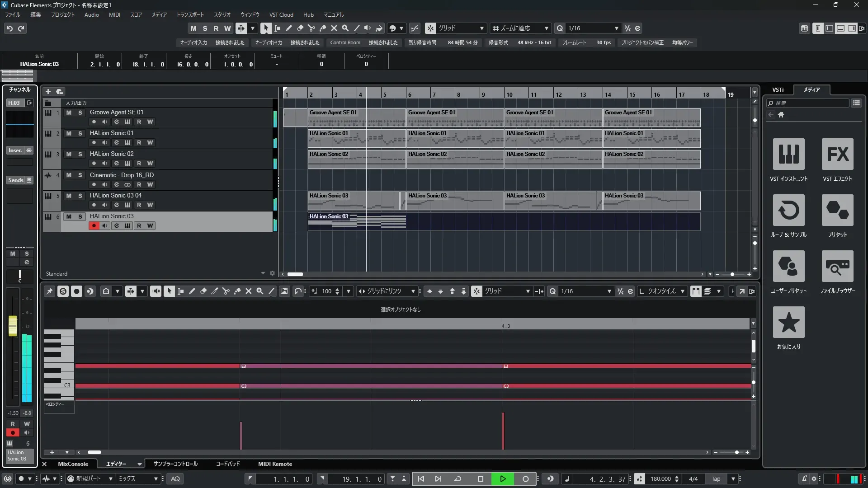Image resolution: width=868 pixels, height=488 pixels.
Task: Disable record on HALion Sonic 03 track
Action: click(94, 225)
